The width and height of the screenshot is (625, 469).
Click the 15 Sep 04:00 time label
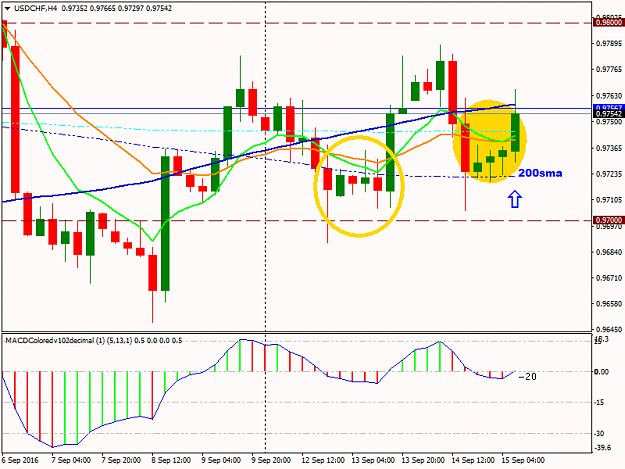(523, 460)
